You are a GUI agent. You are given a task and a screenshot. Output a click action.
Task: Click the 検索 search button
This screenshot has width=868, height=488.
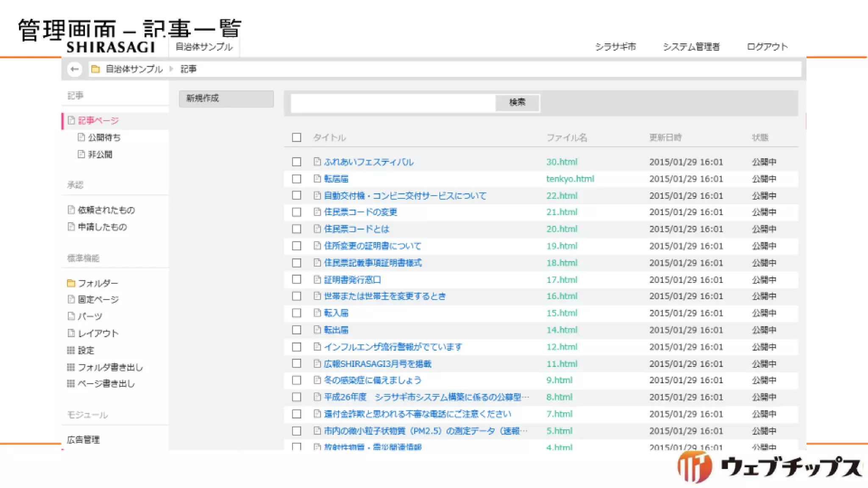517,103
